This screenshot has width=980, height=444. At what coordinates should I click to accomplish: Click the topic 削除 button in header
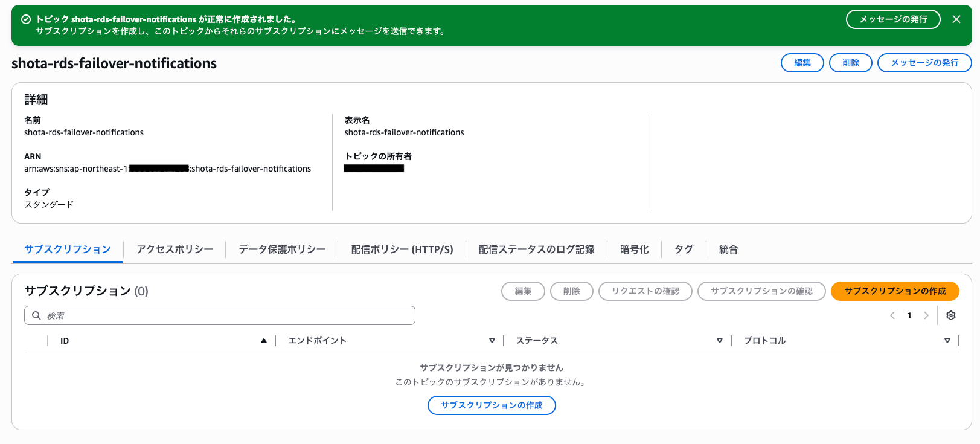[851, 63]
